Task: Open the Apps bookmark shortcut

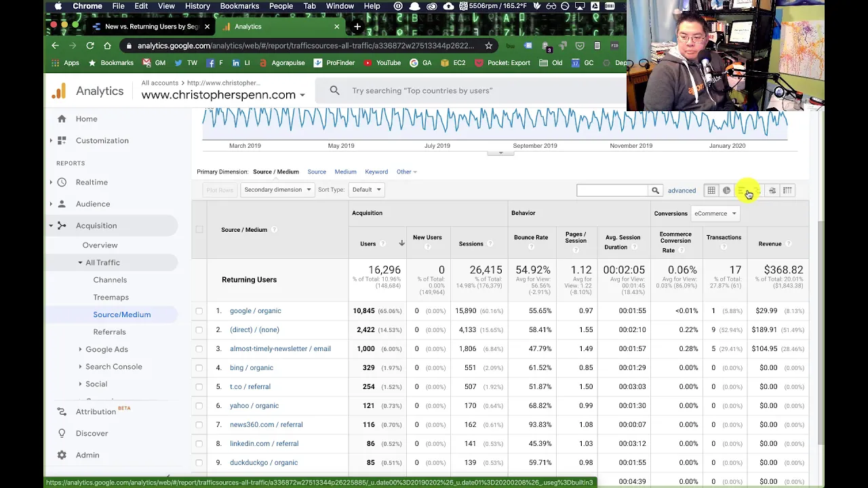Action: (66, 63)
